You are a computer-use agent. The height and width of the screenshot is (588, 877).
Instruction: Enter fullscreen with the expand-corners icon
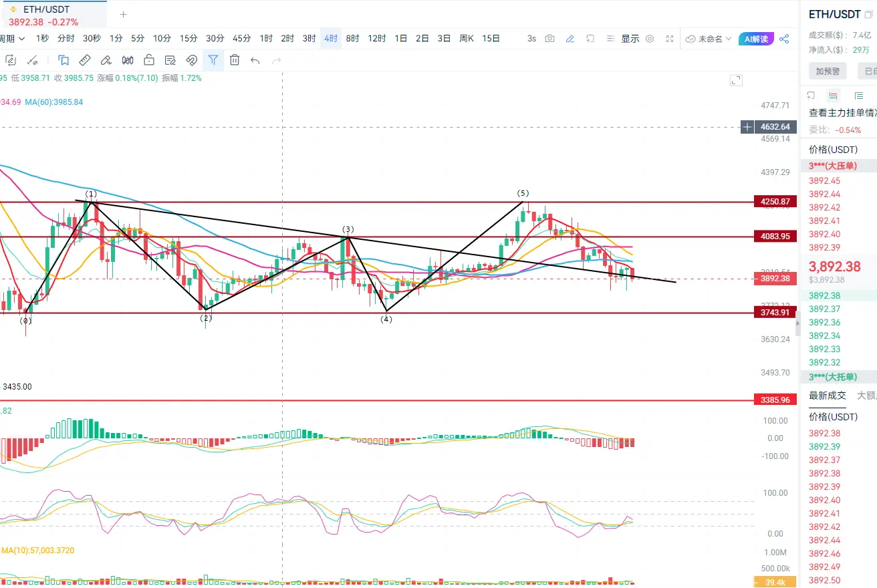[670, 39]
